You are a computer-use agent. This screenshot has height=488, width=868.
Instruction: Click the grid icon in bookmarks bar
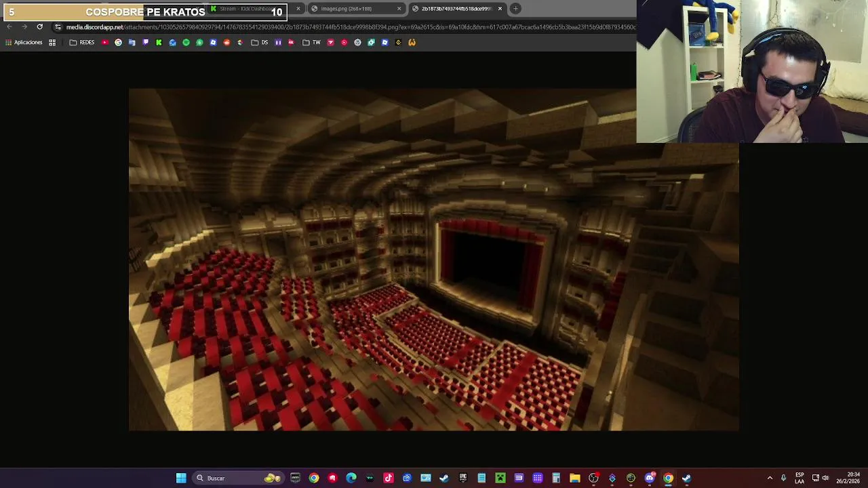(x=52, y=42)
